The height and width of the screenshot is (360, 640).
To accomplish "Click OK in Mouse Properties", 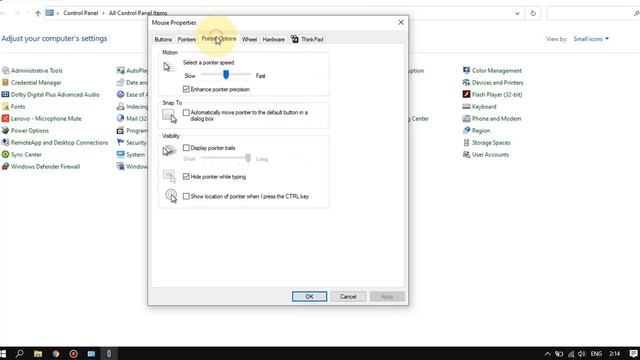I will [x=309, y=296].
